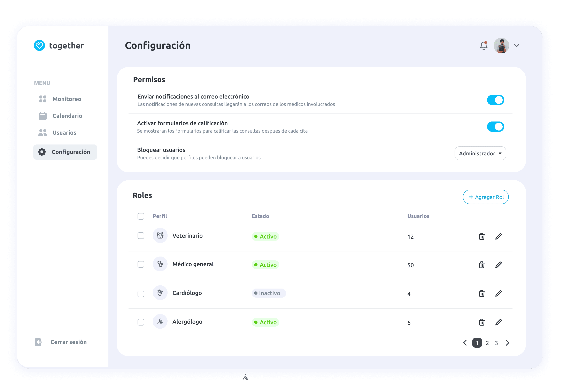
Task: Click the user avatar photo
Action: [501, 46]
